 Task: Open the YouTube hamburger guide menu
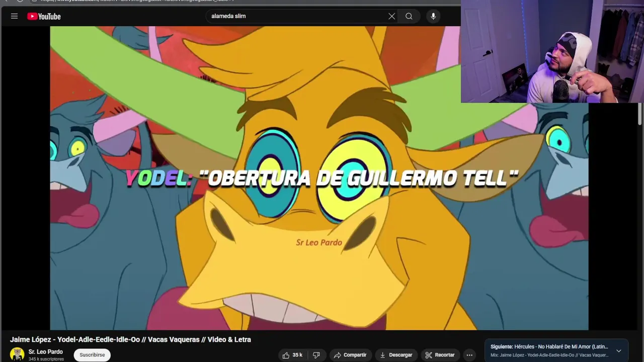[14, 16]
